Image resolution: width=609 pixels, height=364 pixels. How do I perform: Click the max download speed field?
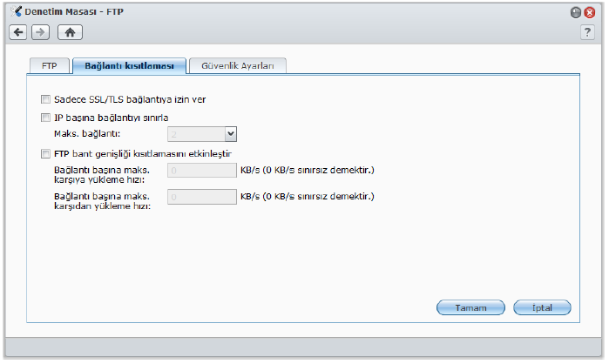coord(202,197)
